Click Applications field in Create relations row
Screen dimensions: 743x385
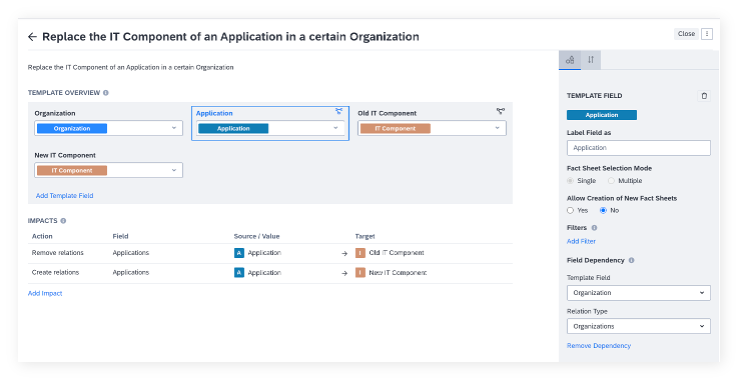[x=131, y=273]
